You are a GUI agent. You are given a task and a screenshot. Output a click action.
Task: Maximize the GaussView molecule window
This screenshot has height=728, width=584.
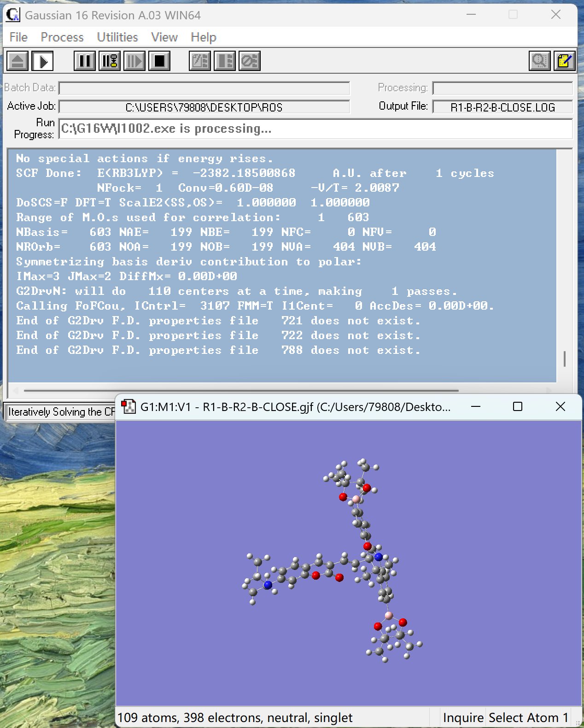coord(518,406)
